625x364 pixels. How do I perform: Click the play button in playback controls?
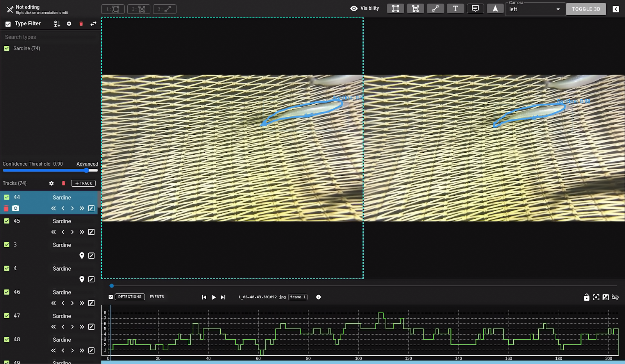(214, 297)
